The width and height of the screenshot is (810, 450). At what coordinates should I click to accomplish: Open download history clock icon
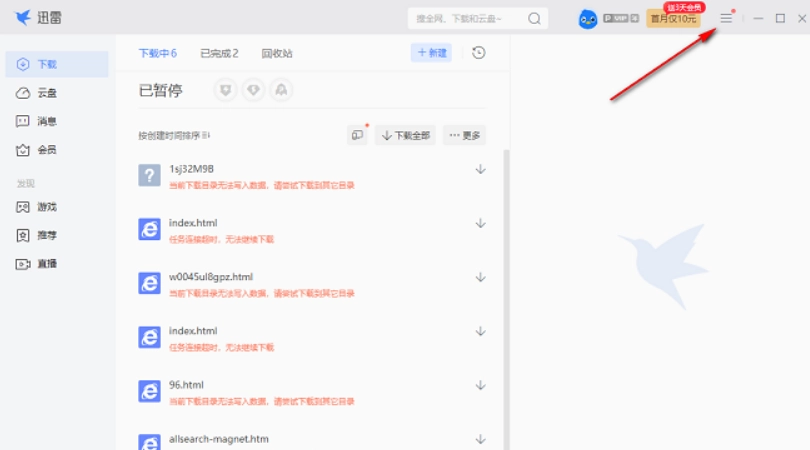479,53
